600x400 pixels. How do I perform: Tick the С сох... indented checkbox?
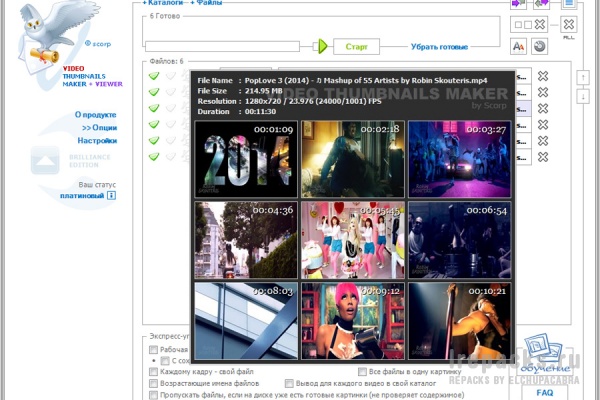coord(165,361)
